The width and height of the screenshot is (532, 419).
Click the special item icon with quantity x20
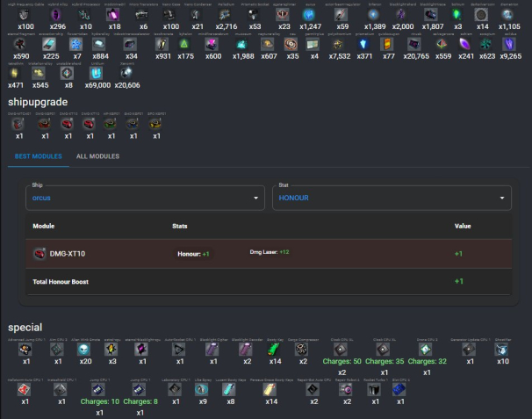[x=85, y=350]
